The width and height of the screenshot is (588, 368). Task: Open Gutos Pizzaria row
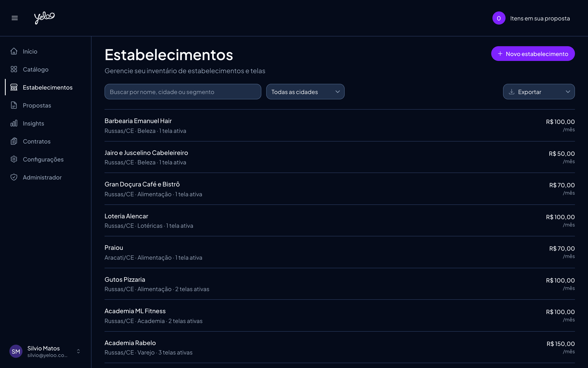tap(340, 284)
